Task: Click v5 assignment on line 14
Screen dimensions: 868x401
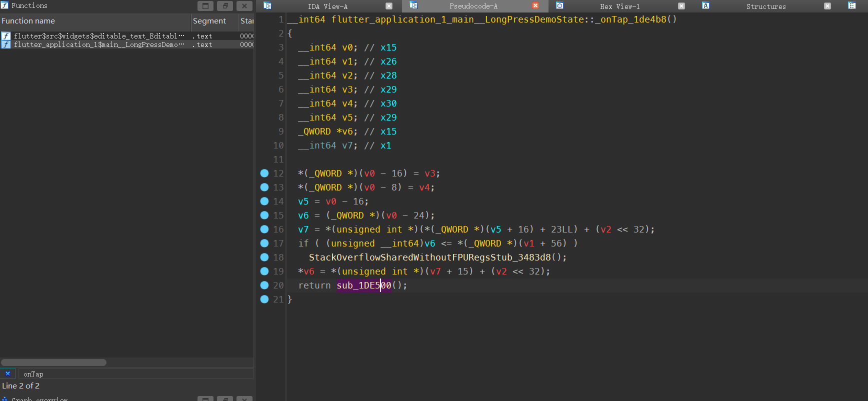Action: [x=303, y=201]
